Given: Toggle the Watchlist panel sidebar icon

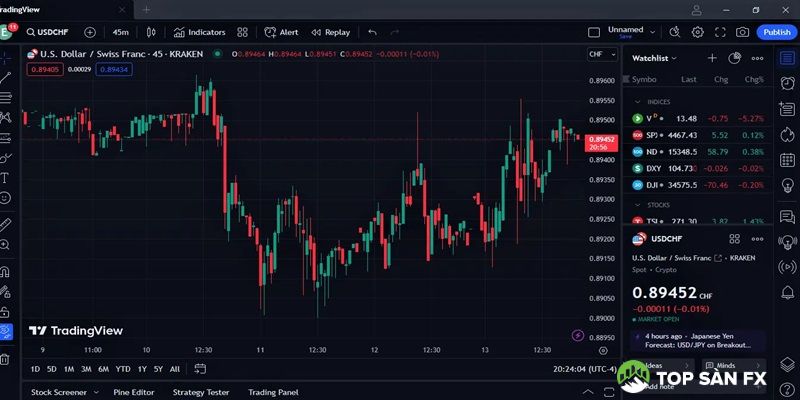Looking at the screenshot, I should pyautogui.click(x=788, y=58).
